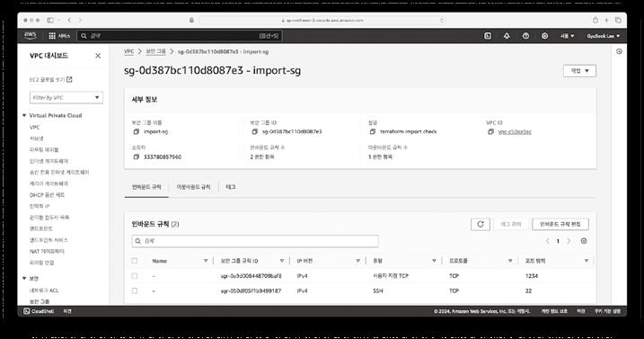Open the VPC ID link
644x339 pixels.
pos(515,131)
